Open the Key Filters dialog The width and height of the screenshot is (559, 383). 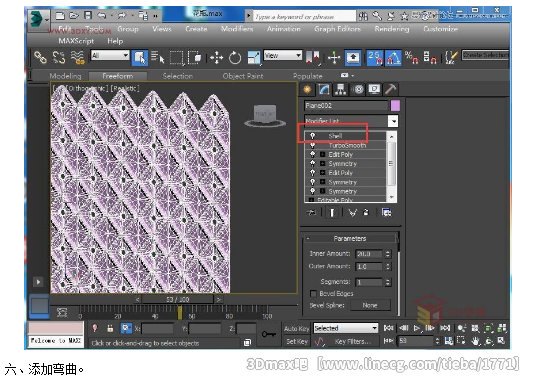[353, 341]
